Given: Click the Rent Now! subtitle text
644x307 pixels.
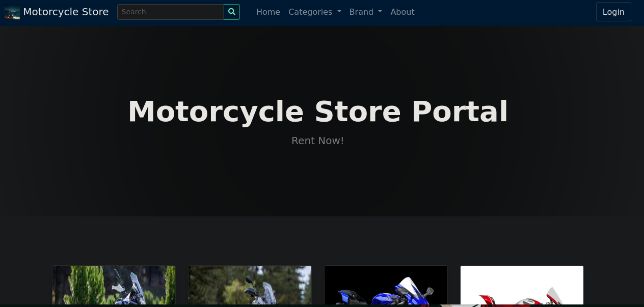Looking at the screenshot, I should pyautogui.click(x=317, y=141).
